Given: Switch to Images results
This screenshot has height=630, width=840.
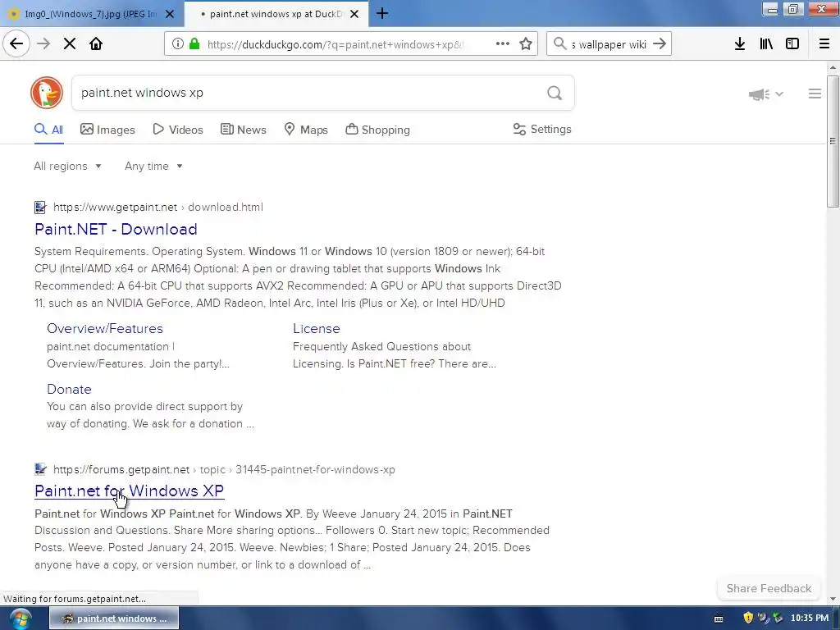Looking at the screenshot, I should click(107, 130).
